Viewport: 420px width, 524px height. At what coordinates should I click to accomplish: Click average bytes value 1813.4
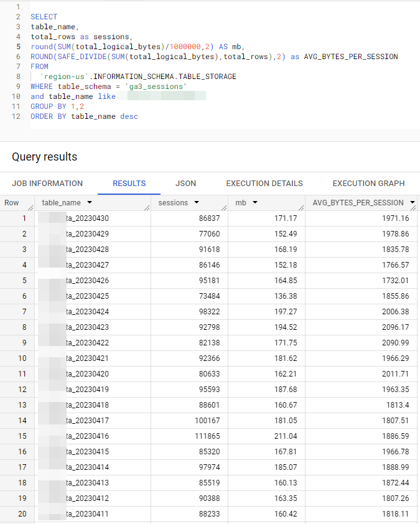(x=398, y=405)
